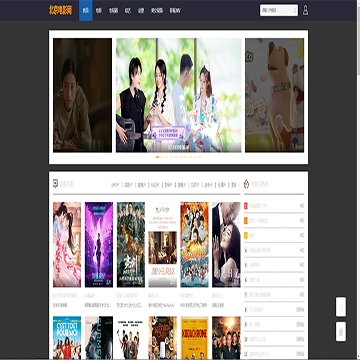Click the flame icon of ranking panel
The image size is (360, 360).
pyautogui.click(x=246, y=184)
